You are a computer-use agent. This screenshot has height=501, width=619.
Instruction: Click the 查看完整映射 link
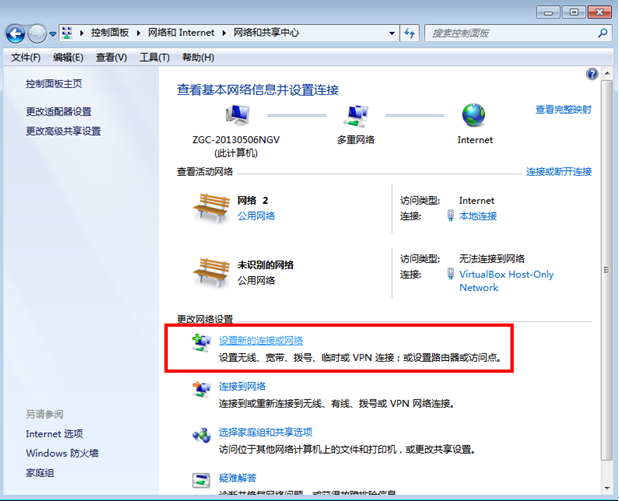tap(563, 109)
